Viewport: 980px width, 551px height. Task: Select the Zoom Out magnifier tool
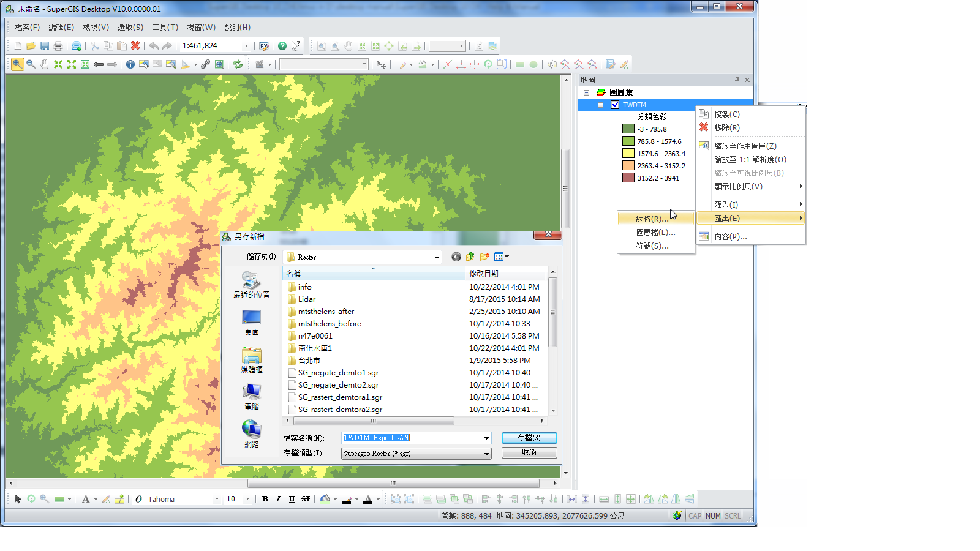tap(31, 64)
